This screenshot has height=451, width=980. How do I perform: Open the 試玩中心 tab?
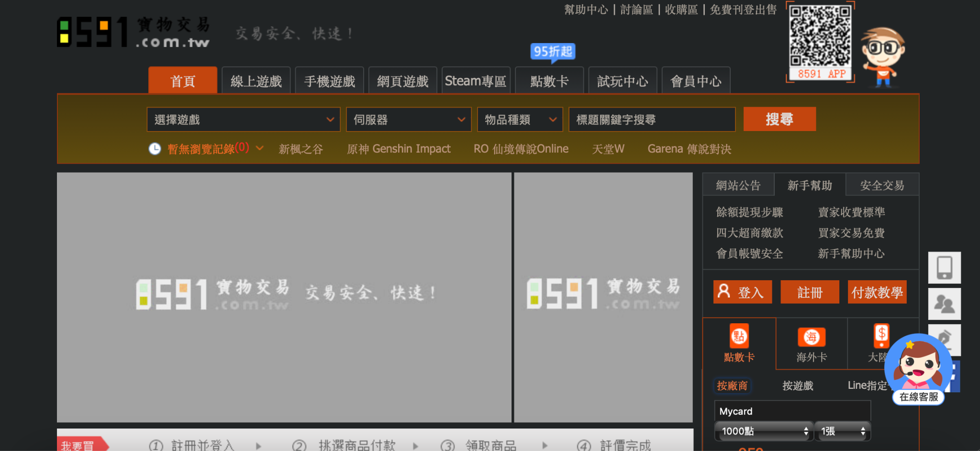(623, 80)
